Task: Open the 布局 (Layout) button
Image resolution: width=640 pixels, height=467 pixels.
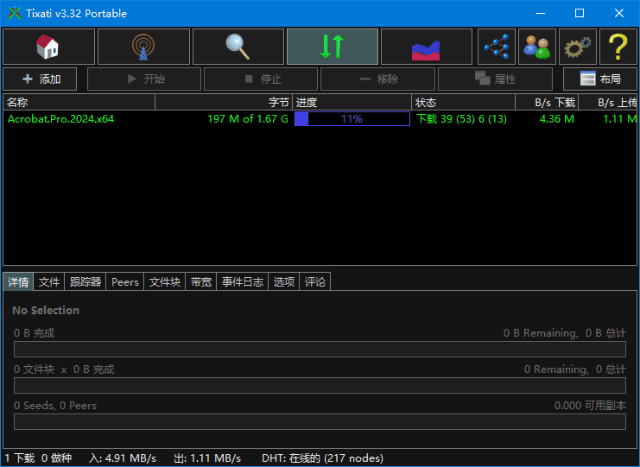Action: tap(600, 79)
